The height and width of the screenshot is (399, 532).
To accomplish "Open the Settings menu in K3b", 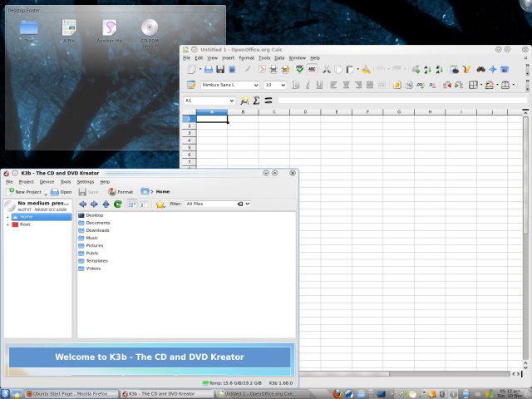I will tap(85, 182).
